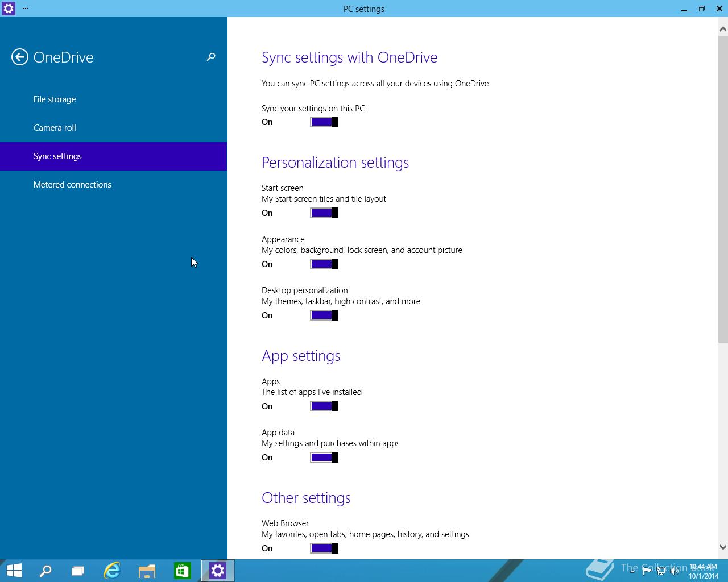Click App settings heading
Viewport: 728px width, 582px height.
pyautogui.click(x=301, y=356)
